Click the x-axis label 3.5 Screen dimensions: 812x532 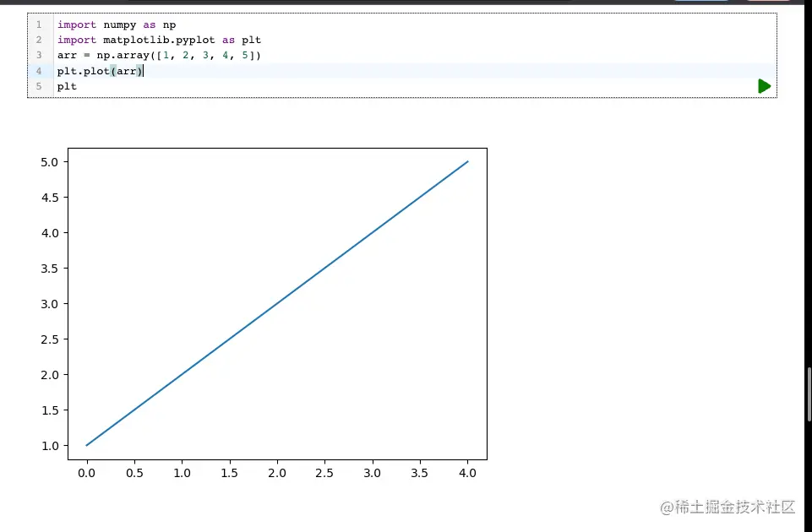(419, 473)
